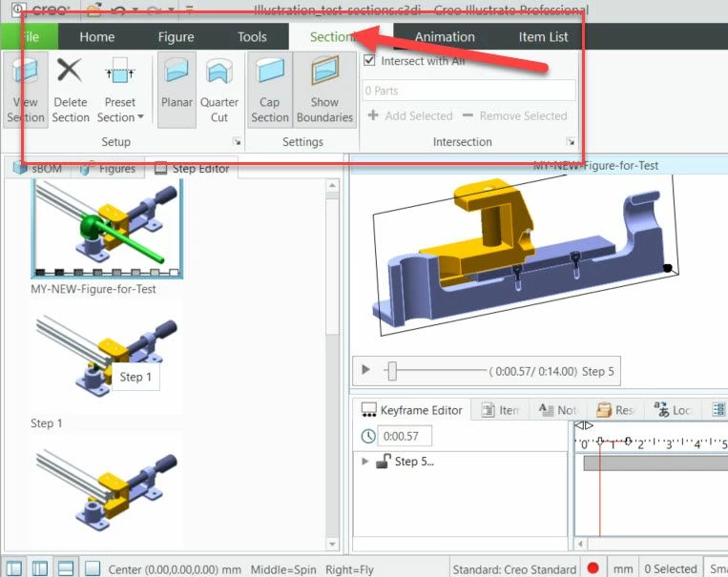Click scroll down arrow in step list
The image size is (728, 577).
(332, 544)
